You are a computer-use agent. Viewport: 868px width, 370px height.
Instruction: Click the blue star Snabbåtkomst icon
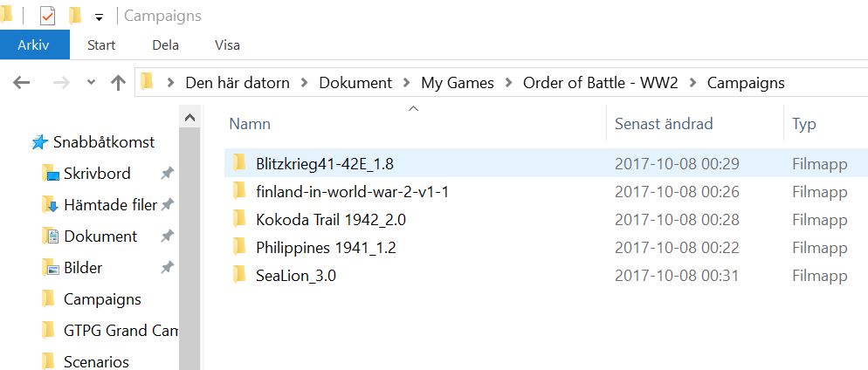(39, 142)
